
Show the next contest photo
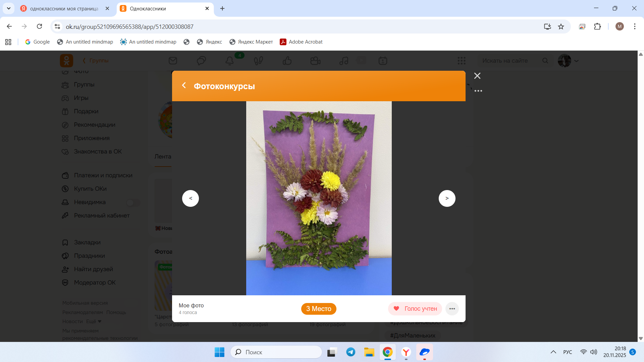[447, 198]
